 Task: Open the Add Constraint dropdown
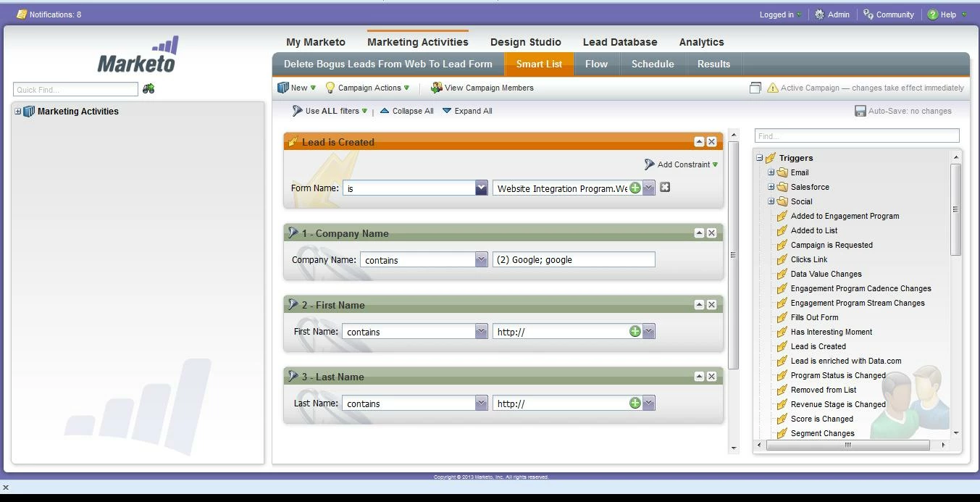[x=682, y=164]
